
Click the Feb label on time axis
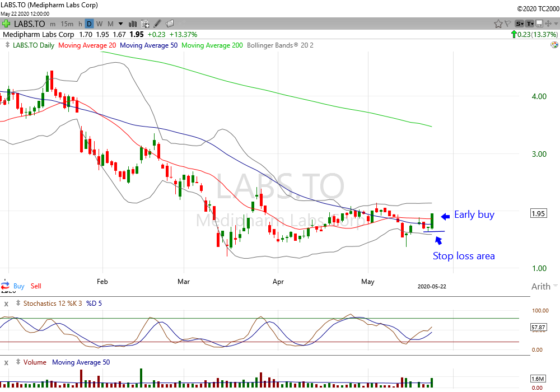[x=102, y=282]
